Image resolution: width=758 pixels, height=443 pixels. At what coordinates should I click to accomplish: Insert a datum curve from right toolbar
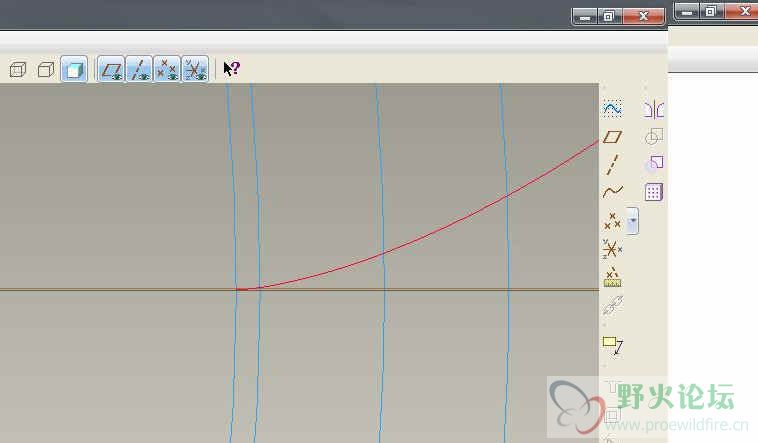click(x=612, y=192)
